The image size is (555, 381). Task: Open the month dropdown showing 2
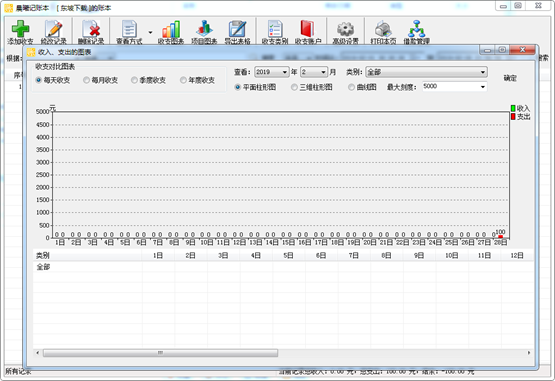pyautogui.click(x=314, y=72)
